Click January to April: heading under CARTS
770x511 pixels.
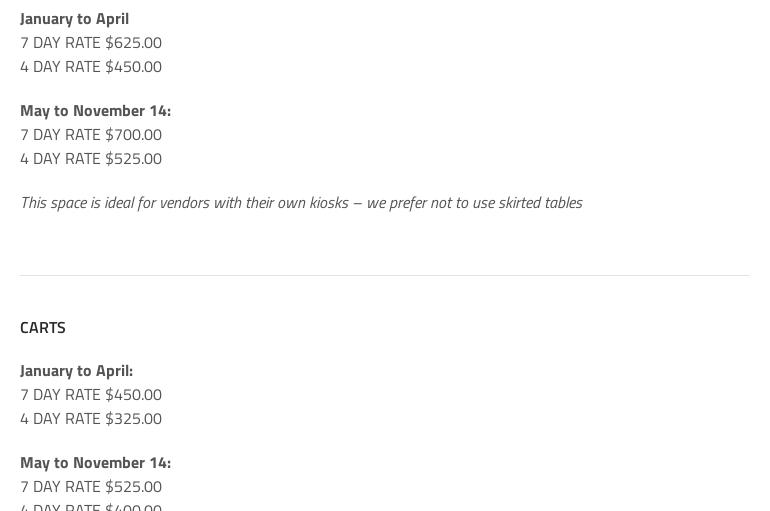tap(76, 371)
